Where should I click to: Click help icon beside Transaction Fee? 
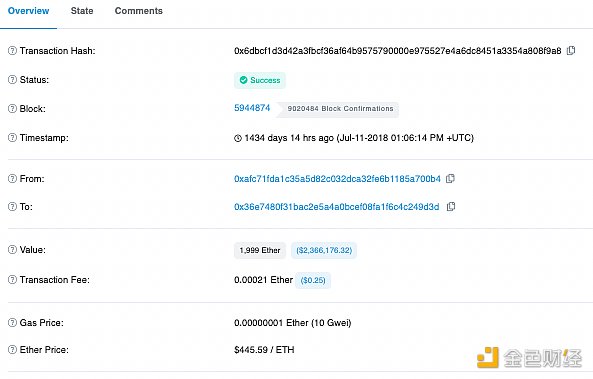point(12,280)
